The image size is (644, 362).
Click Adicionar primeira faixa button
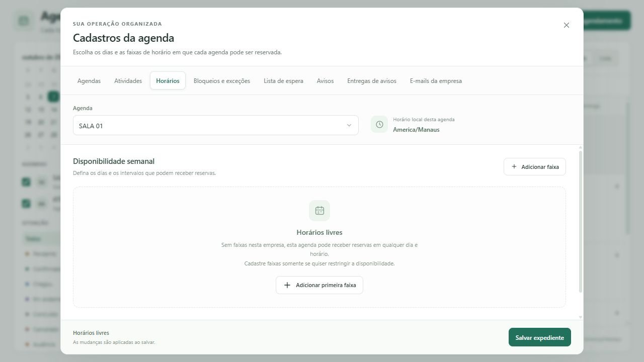pyautogui.click(x=319, y=285)
